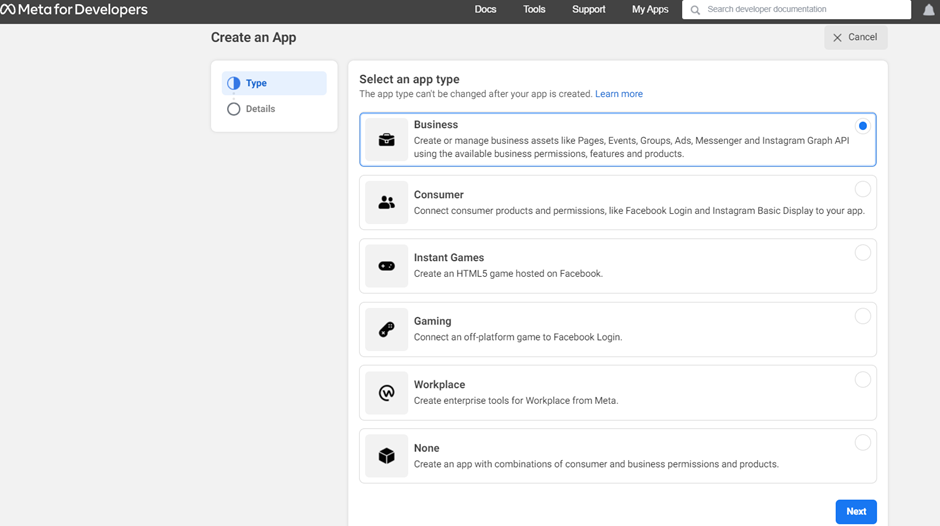Screen dimensions: 940x526
Task: Go to the Type step label
Action: tap(256, 83)
